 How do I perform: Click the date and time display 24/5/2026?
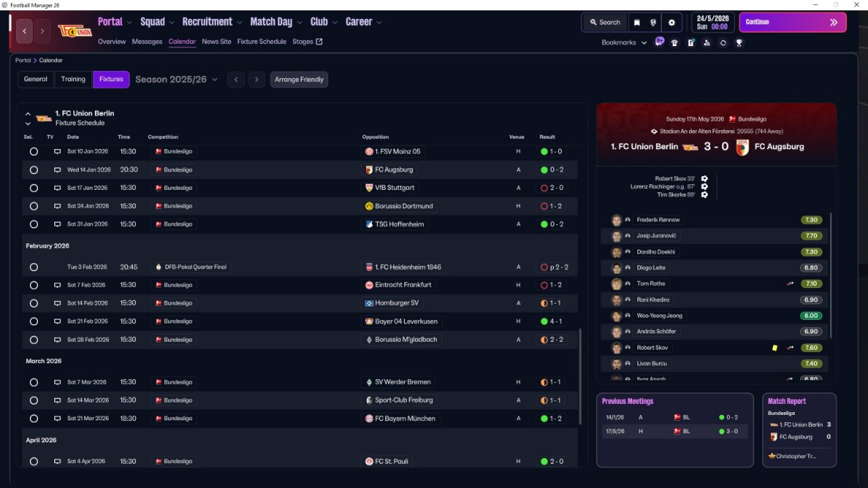(x=713, y=22)
